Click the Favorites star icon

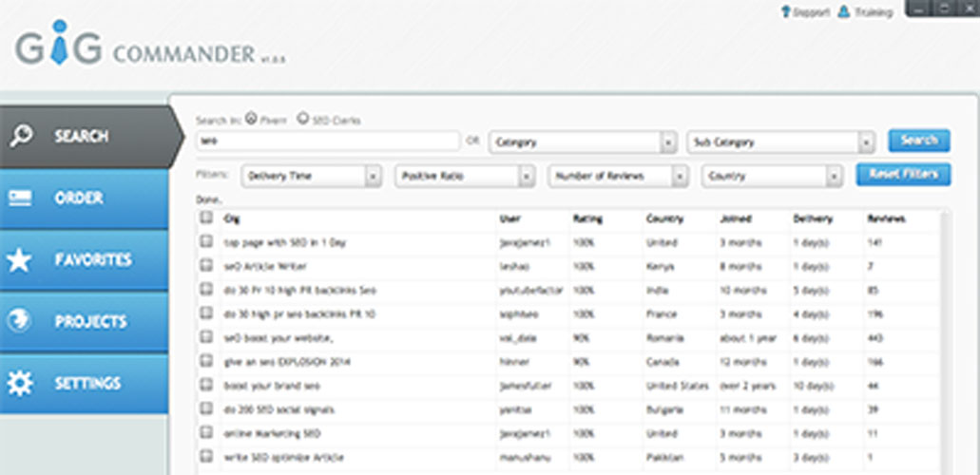(19, 260)
